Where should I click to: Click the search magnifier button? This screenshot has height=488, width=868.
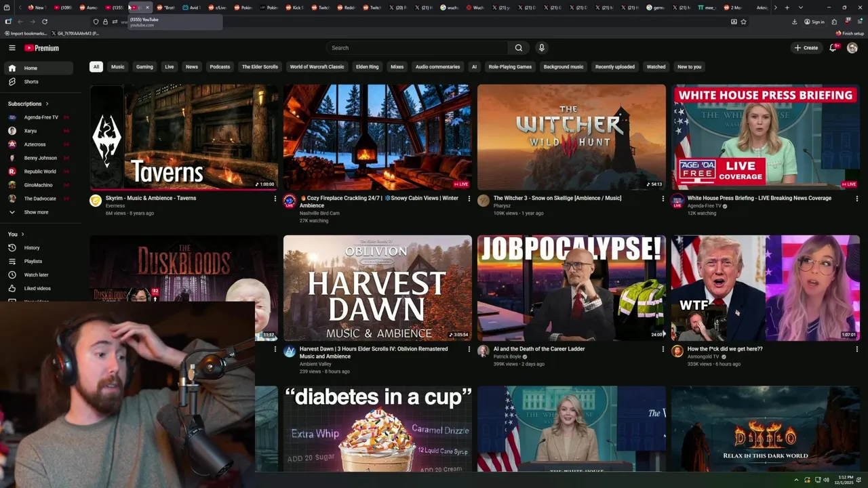(x=519, y=48)
